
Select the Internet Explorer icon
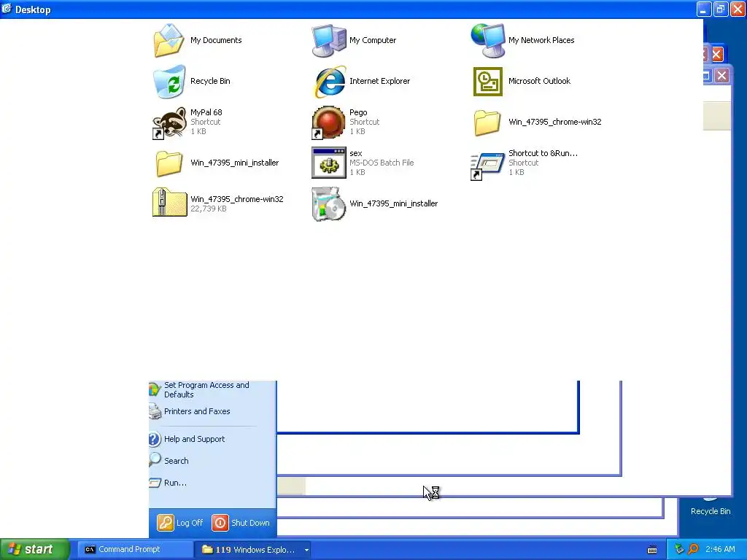330,82
